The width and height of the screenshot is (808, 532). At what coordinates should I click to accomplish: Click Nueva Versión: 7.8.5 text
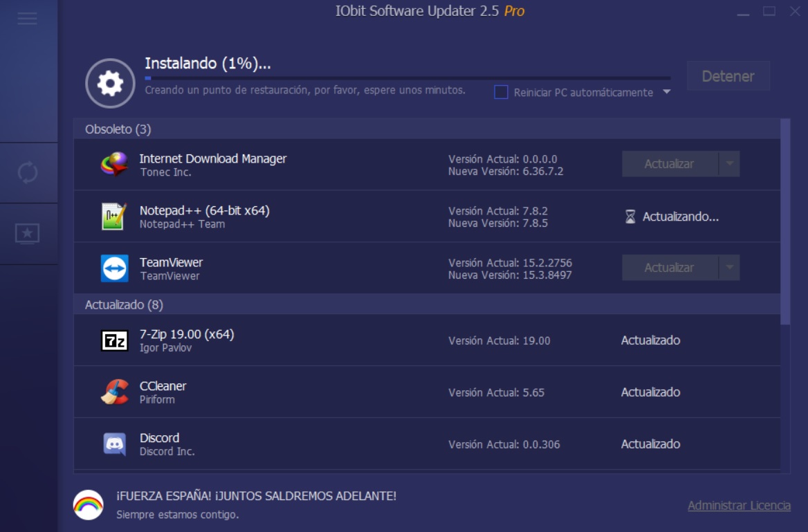498,223
